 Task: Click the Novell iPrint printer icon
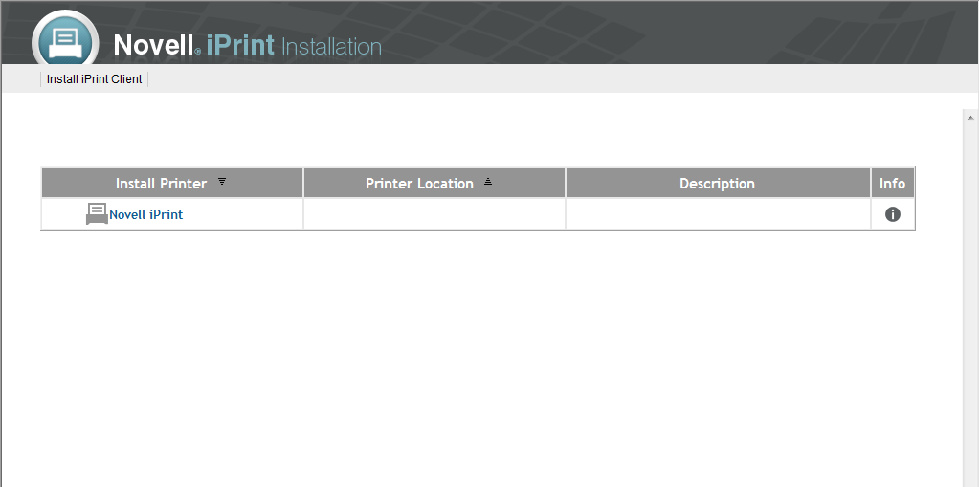point(97,213)
